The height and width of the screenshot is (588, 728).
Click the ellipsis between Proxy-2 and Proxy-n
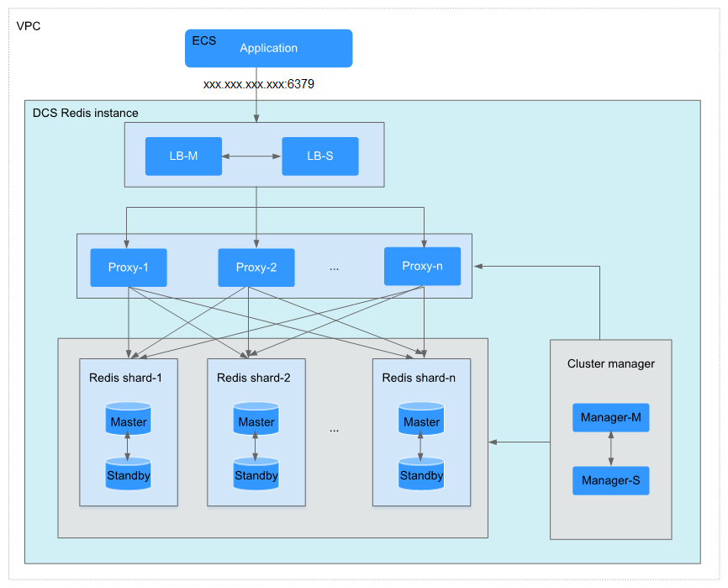point(335,268)
